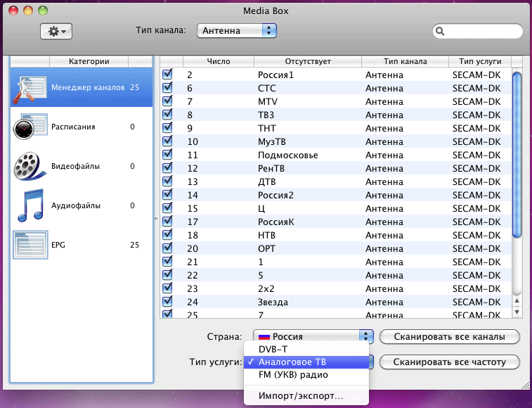Click the Russian flag in country selector
The height and width of the screenshot is (408, 532).
point(264,336)
